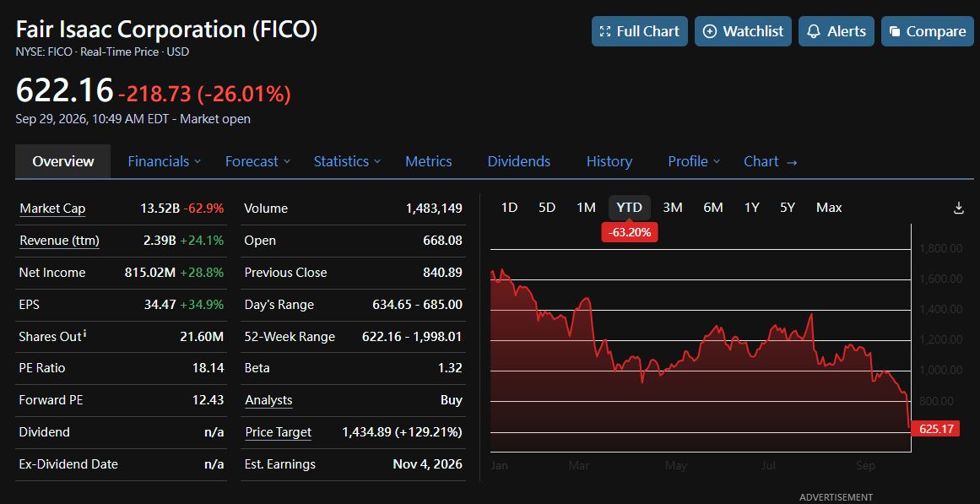Click the Shares Out info icon
Image resolution: width=980 pixels, height=504 pixels.
[84, 334]
